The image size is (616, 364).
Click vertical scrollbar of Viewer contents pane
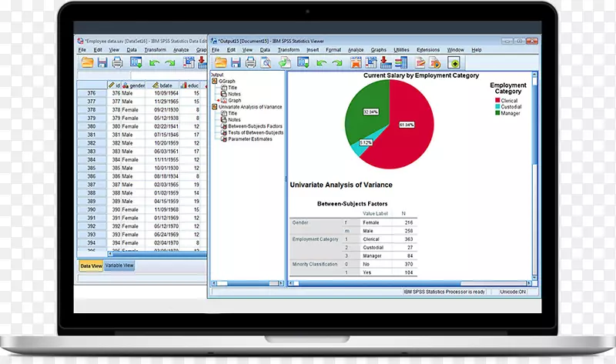(x=534, y=176)
